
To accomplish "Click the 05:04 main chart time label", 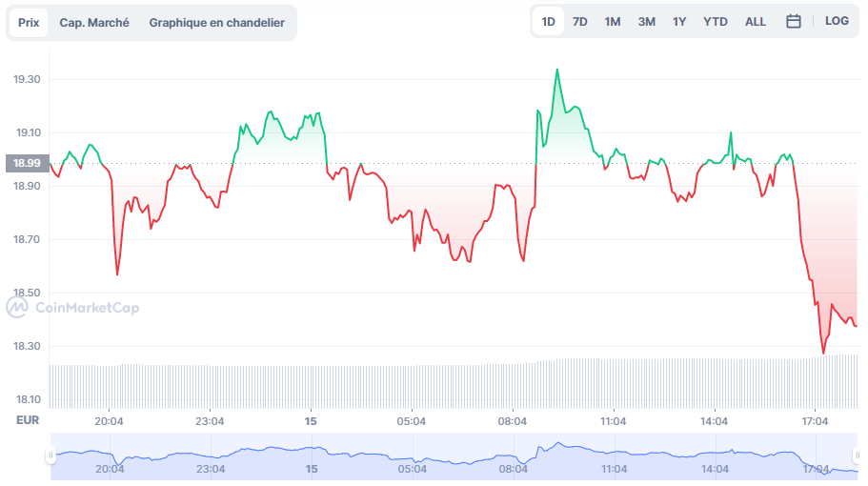I will click(x=412, y=421).
